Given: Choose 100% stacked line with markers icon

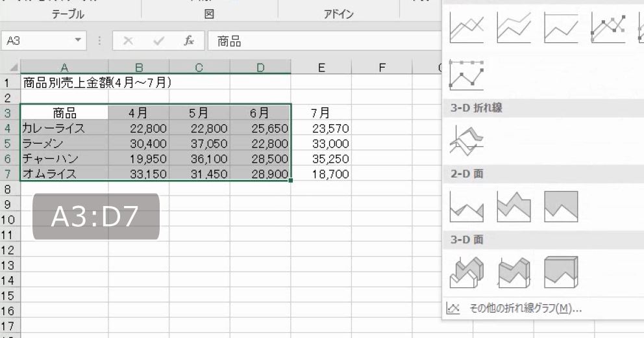Looking at the screenshot, I should [x=467, y=75].
